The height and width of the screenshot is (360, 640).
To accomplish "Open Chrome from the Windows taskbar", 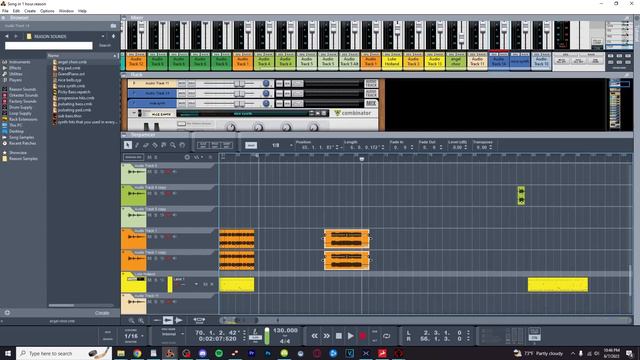I will click(x=137, y=353).
